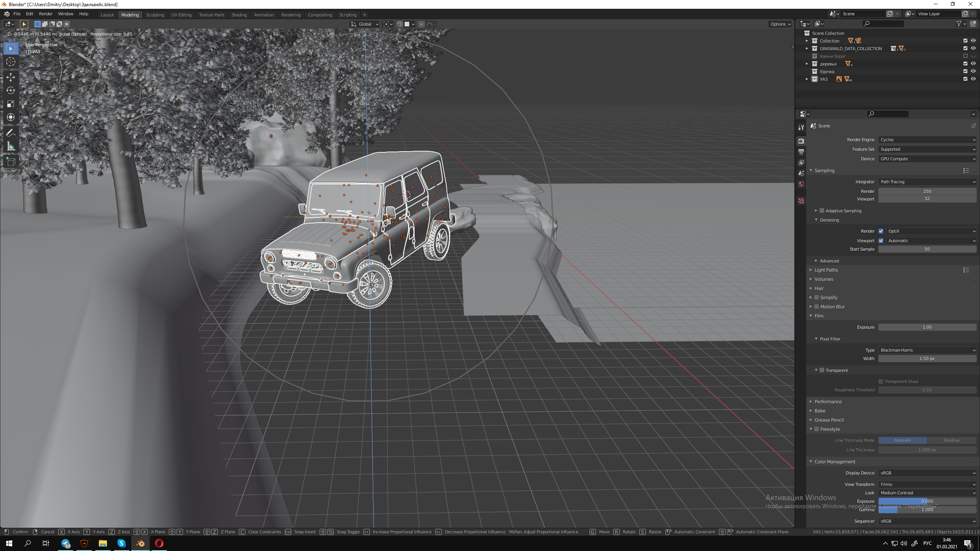Open the outliner editor type icon
Image resolution: width=980 pixels, height=551 pixels.
pyautogui.click(x=805, y=24)
